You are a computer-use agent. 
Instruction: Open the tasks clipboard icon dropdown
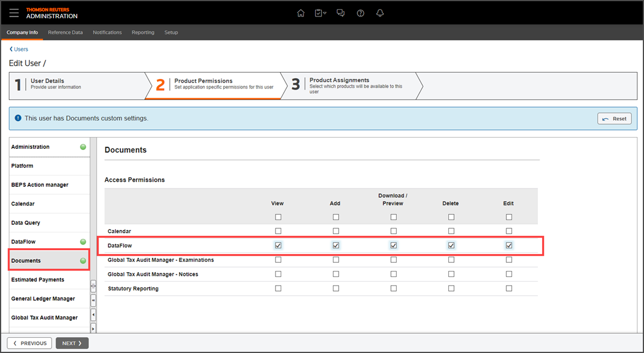tap(321, 13)
